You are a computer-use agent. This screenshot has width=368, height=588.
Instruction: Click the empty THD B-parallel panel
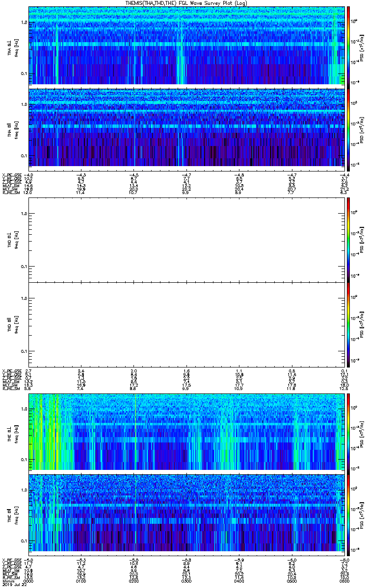pyautogui.click(x=186, y=324)
